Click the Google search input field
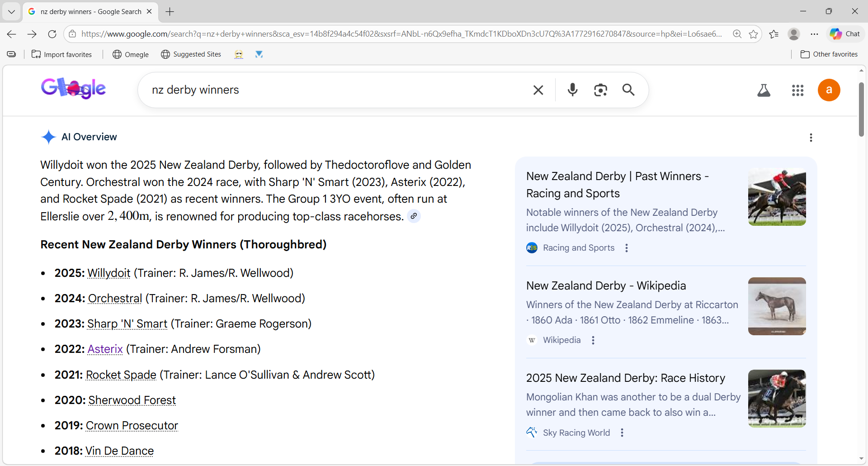Viewport: 868px width, 466px height. [x=335, y=90]
